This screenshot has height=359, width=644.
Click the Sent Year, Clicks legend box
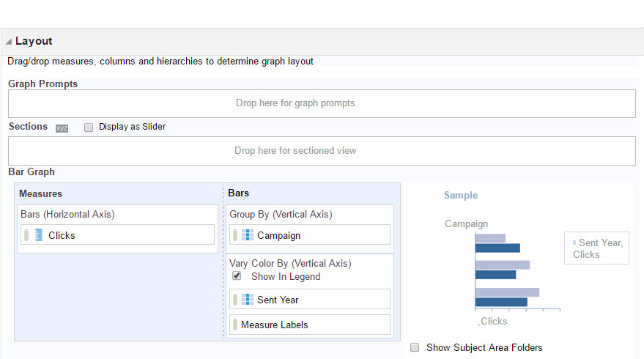point(596,248)
